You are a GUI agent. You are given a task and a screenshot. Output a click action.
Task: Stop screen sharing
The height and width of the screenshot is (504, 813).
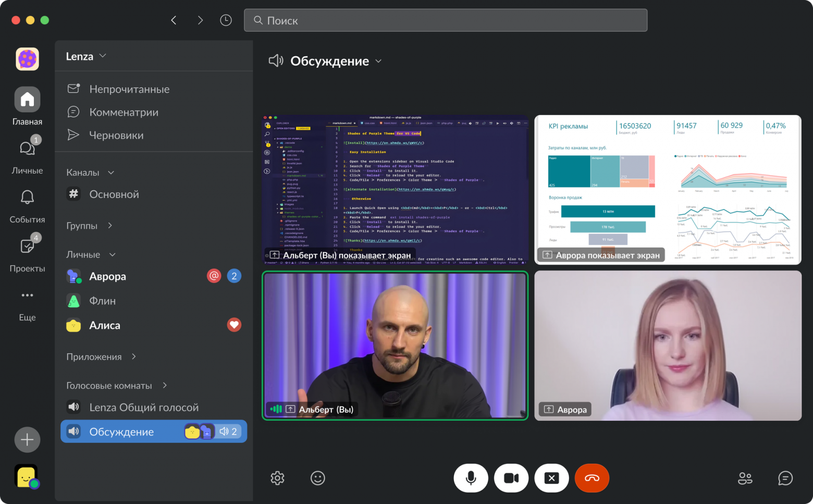(551, 478)
